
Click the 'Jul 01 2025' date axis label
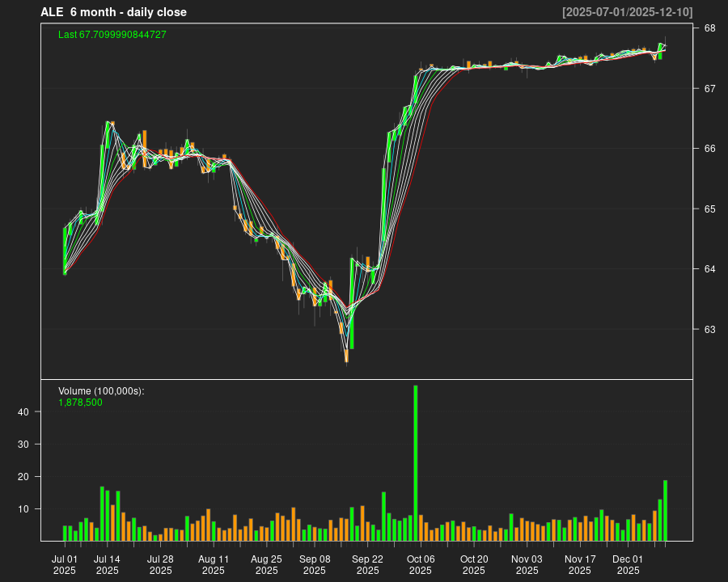65,564
